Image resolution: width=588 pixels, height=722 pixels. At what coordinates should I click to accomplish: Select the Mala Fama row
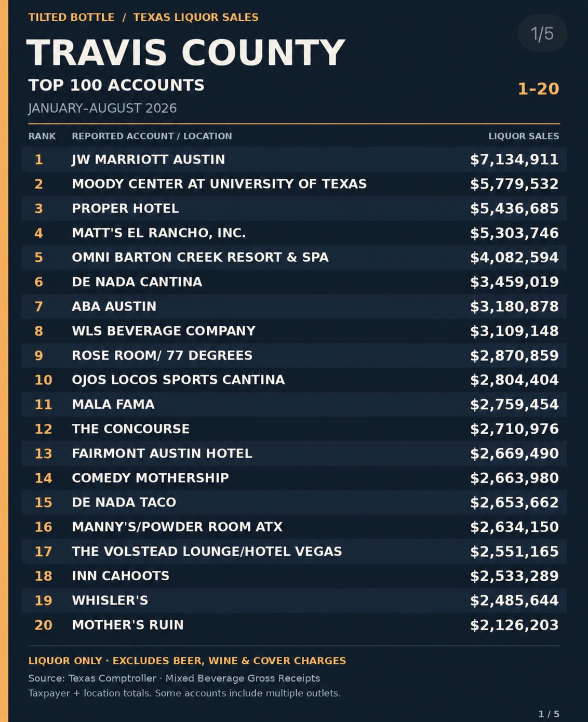coord(294,404)
